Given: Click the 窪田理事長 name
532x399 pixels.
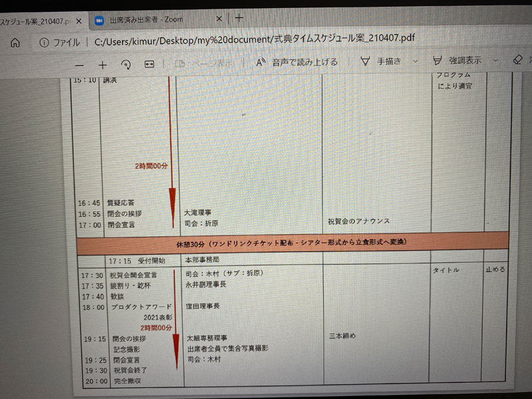Looking at the screenshot, I should pyautogui.click(x=203, y=306).
